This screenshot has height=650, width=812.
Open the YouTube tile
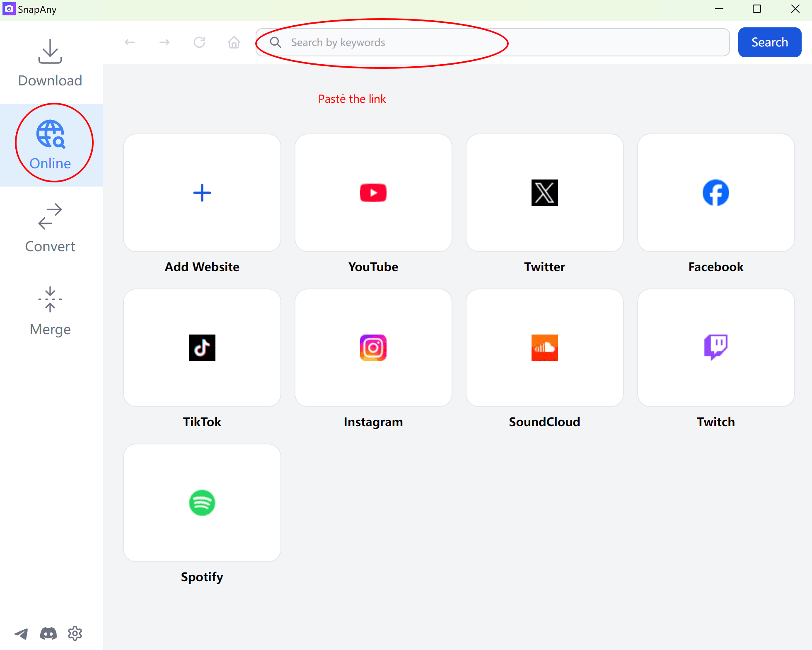373,193
